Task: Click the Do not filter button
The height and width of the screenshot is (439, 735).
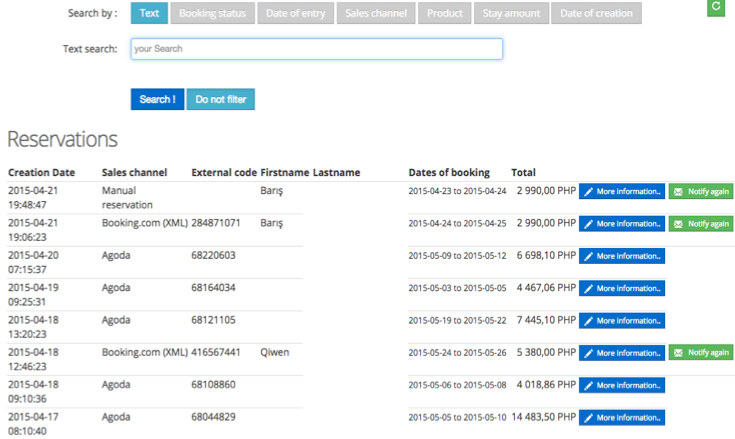Action: [220, 99]
